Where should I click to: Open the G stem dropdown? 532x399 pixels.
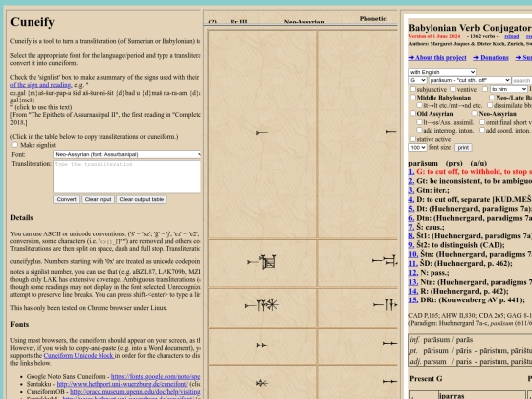click(x=418, y=80)
